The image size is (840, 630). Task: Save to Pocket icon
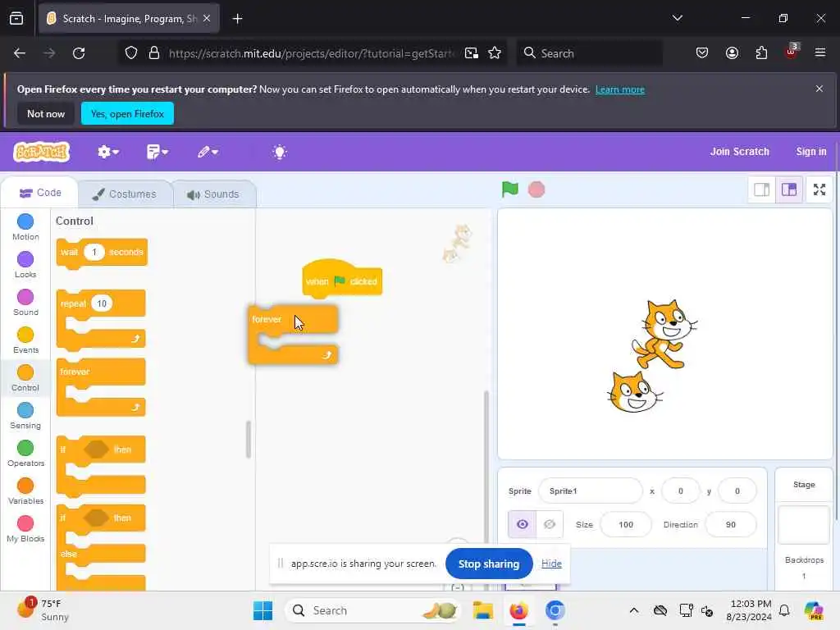click(x=702, y=53)
